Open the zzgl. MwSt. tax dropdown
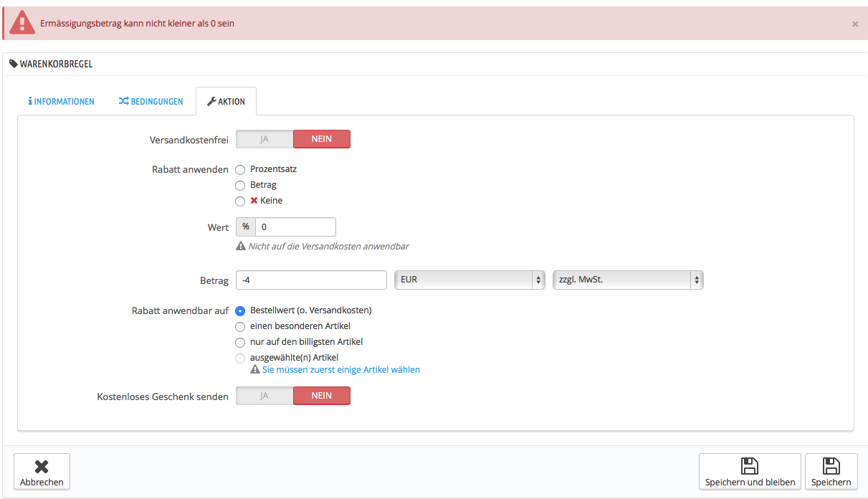 tap(628, 280)
